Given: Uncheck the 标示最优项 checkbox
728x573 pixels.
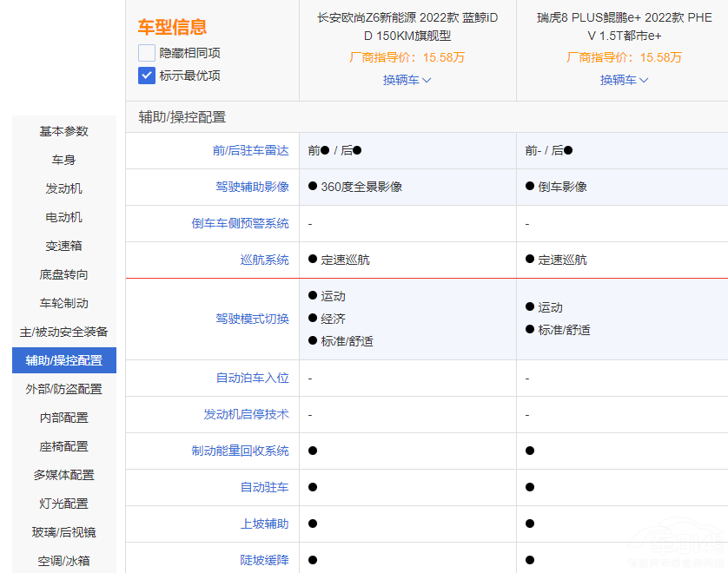Looking at the screenshot, I should point(147,76).
